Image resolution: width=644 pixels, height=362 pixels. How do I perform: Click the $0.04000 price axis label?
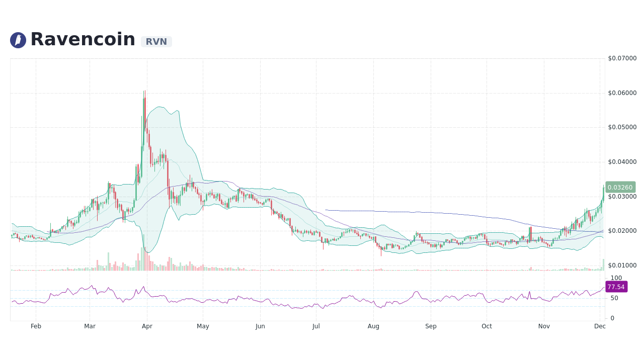[x=622, y=162]
